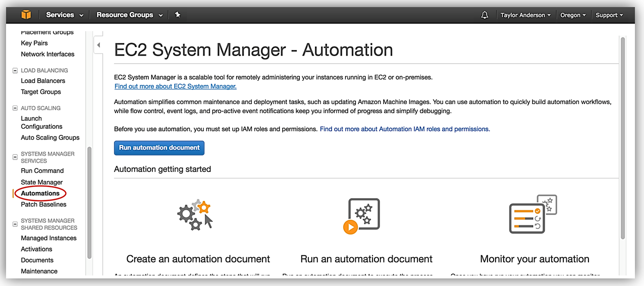The height and width of the screenshot is (286, 644).
Task: Open the Taylor Anderson account menu
Action: click(x=525, y=15)
